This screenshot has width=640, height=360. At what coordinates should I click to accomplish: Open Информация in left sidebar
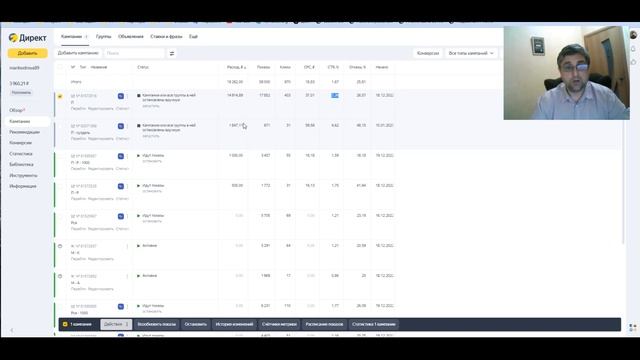pyautogui.click(x=23, y=186)
